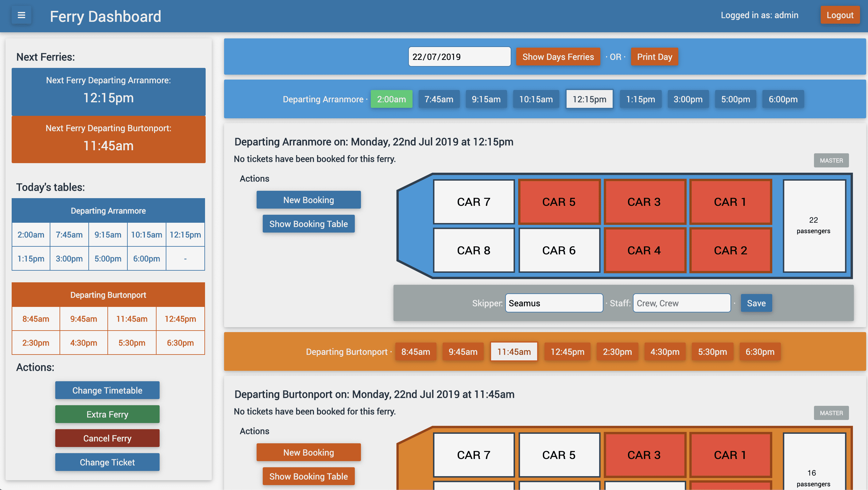The image size is (868, 490).
Task: Click the CAR 1 occupied slot top ferry
Action: [730, 201]
